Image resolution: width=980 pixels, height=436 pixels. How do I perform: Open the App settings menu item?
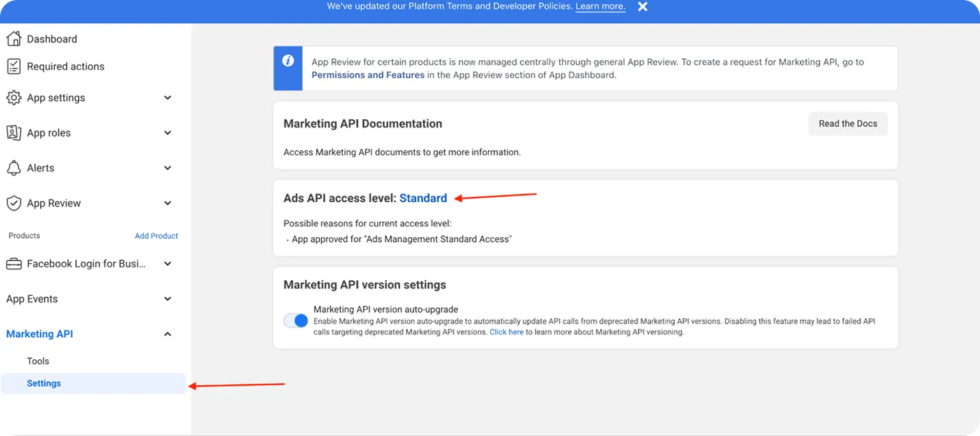tap(56, 98)
